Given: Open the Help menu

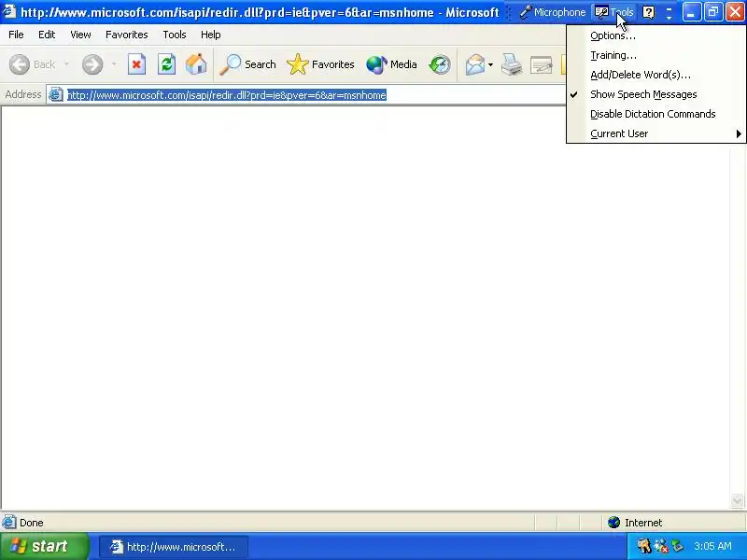Looking at the screenshot, I should (211, 35).
